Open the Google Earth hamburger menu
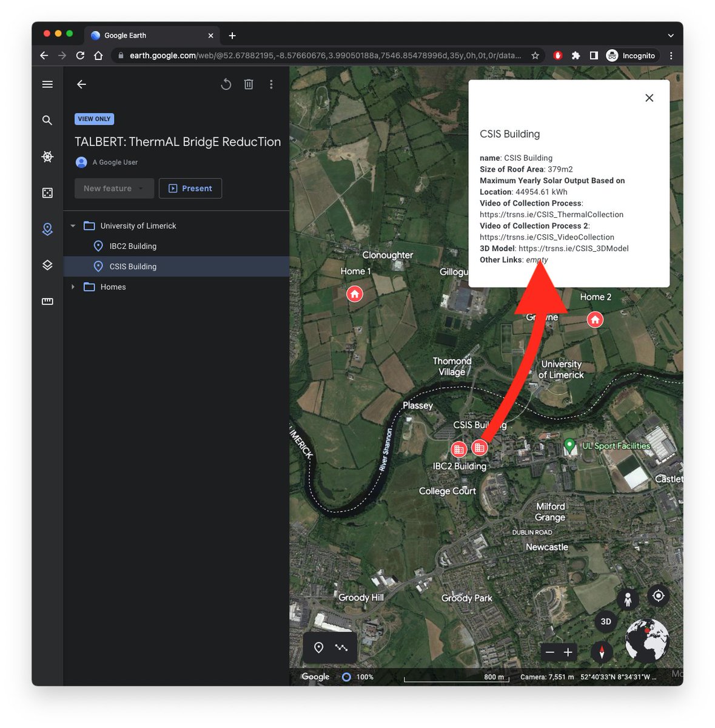 (47, 84)
